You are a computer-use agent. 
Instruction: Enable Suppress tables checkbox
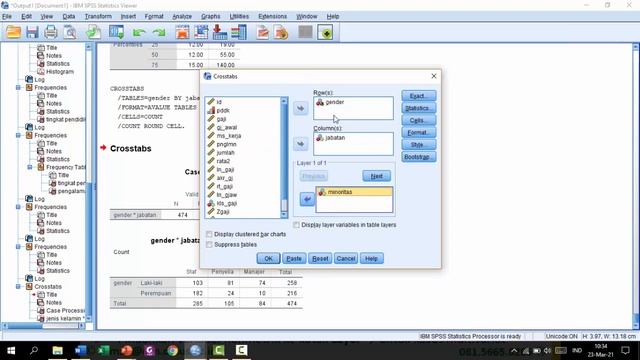click(209, 244)
